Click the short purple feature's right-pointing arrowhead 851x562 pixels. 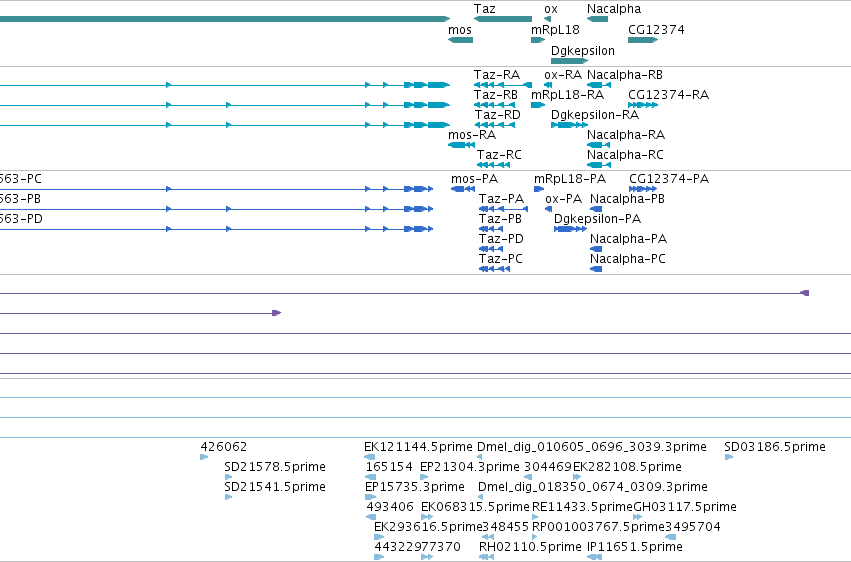[x=277, y=313]
